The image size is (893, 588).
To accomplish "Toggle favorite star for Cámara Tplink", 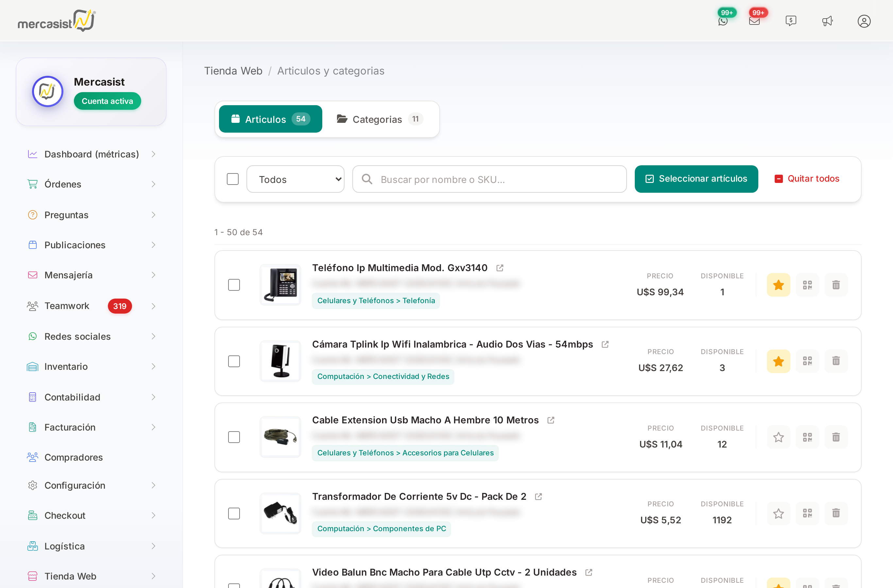I will tap(778, 361).
